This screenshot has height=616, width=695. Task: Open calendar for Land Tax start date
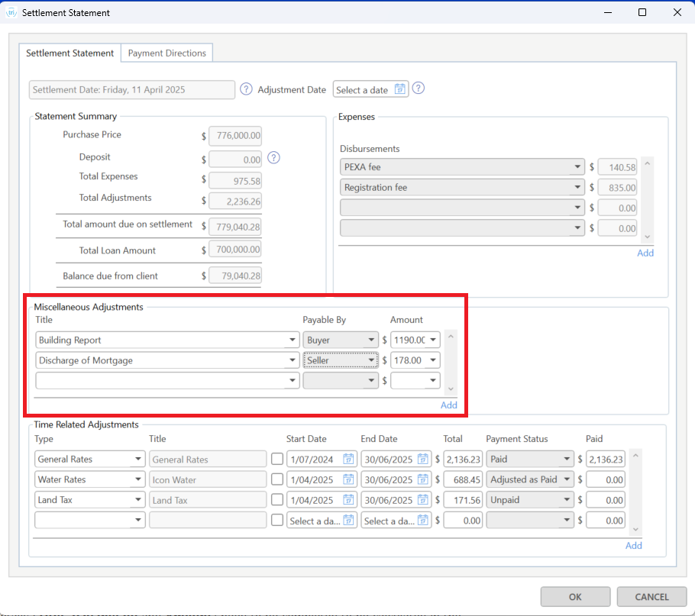tap(349, 501)
